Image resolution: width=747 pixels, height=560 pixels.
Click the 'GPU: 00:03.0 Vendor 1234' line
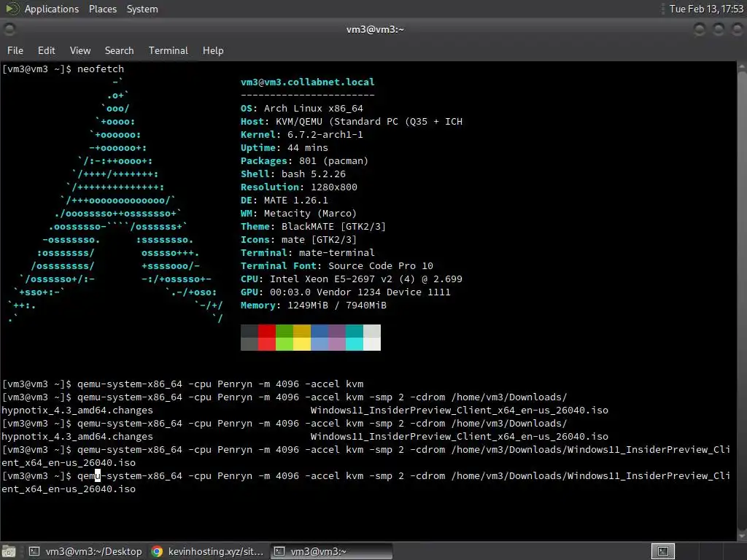click(x=345, y=292)
